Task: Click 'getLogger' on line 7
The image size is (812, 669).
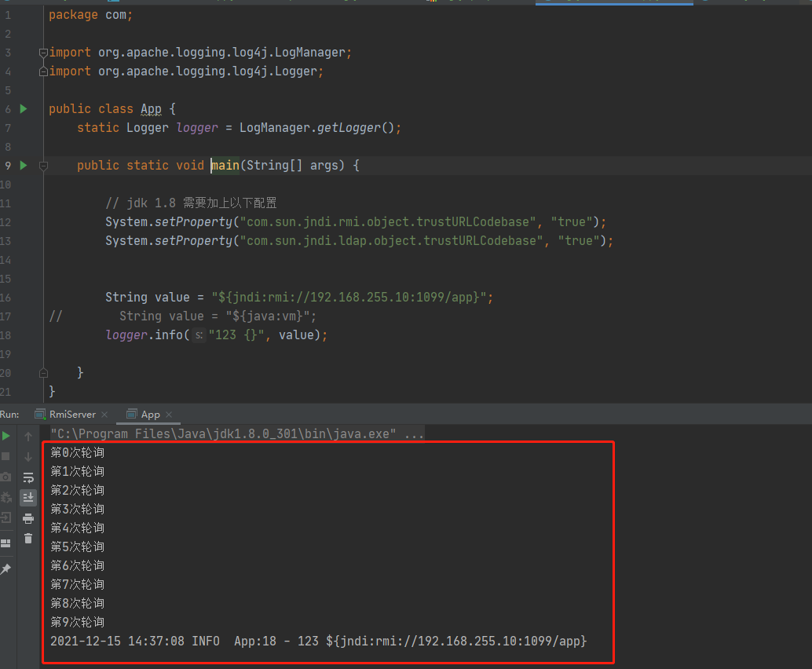Action: tap(349, 128)
